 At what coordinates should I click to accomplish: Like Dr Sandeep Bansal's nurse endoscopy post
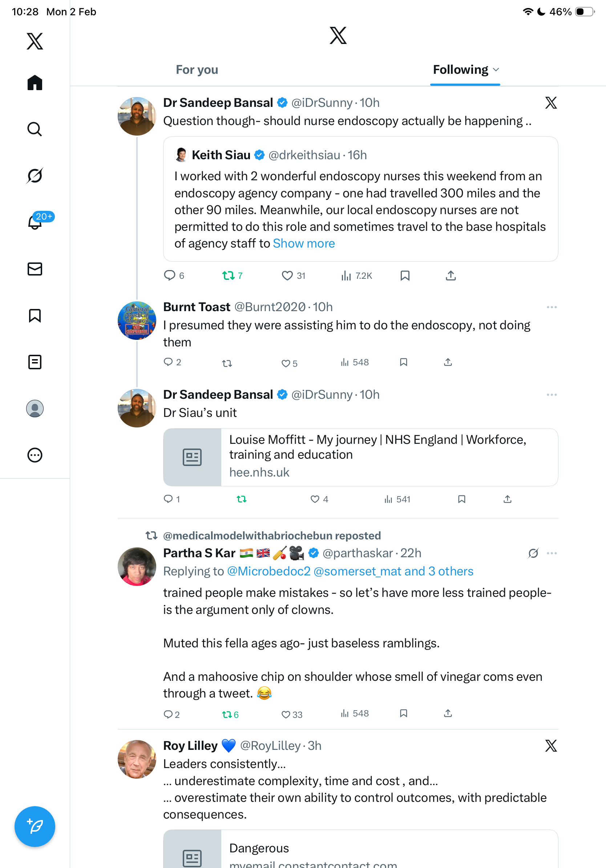pyautogui.click(x=287, y=276)
